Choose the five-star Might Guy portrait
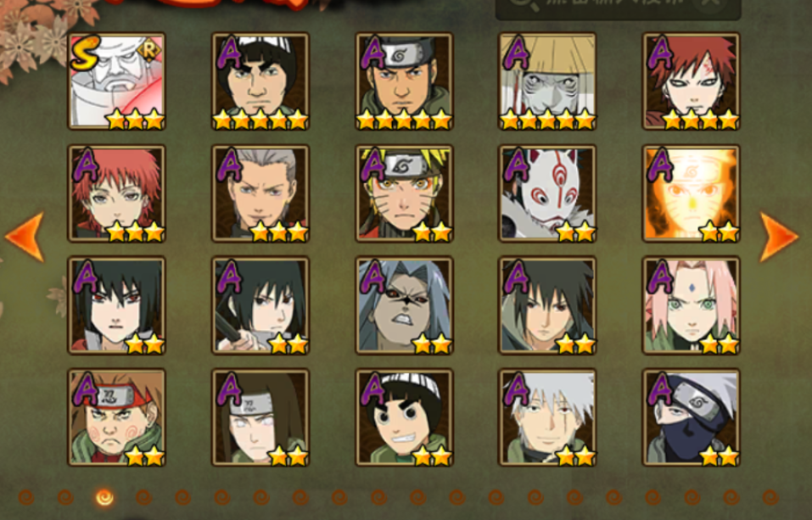Viewport: 812px width, 520px height. tap(260, 81)
